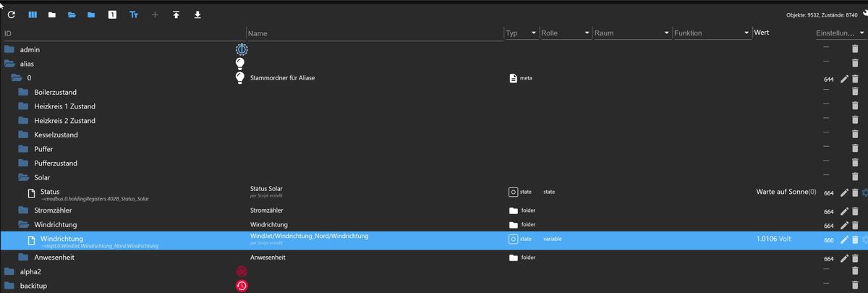Expand the backitup folder
Viewport: 868px width, 293px height.
click(9, 286)
